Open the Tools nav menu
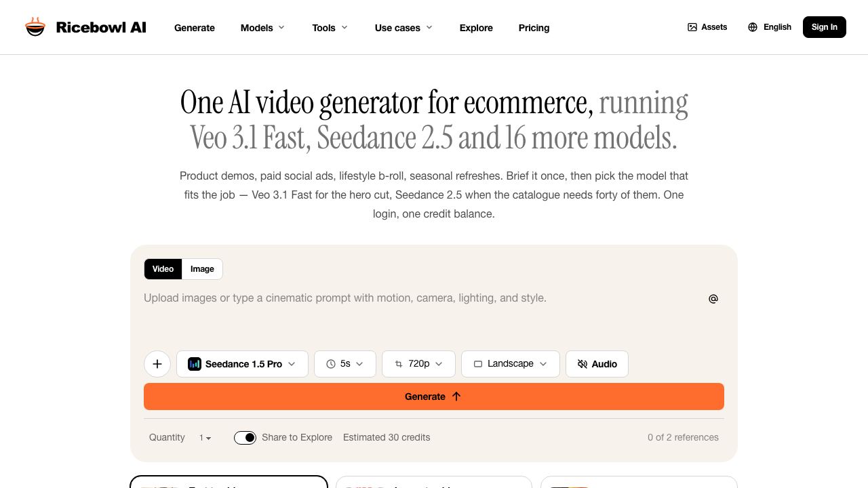This screenshot has width=868, height=488. tap(330, 28)
